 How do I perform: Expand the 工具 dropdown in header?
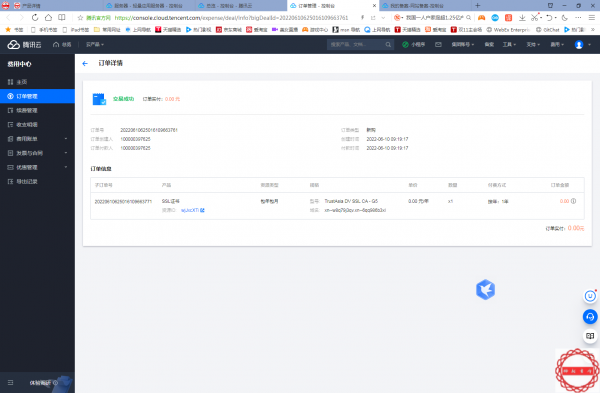pyautogui.click(x=509, y=45)
